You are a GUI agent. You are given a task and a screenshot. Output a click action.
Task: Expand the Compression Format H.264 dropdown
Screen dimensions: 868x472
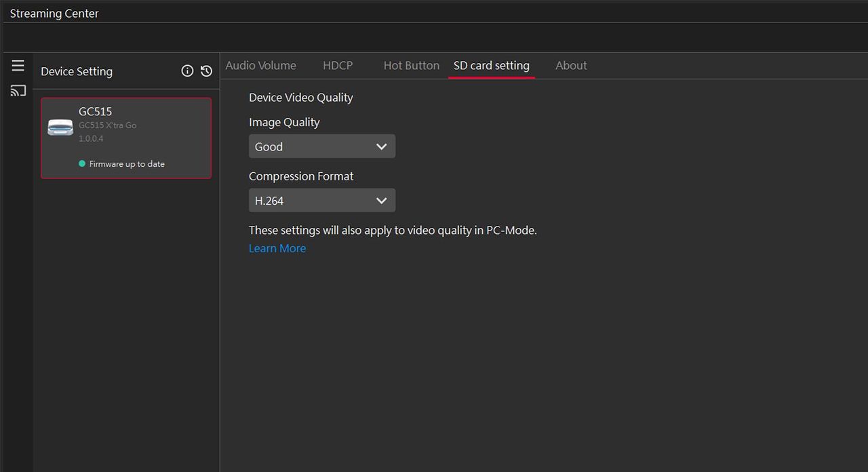click(x=322, y=201)
